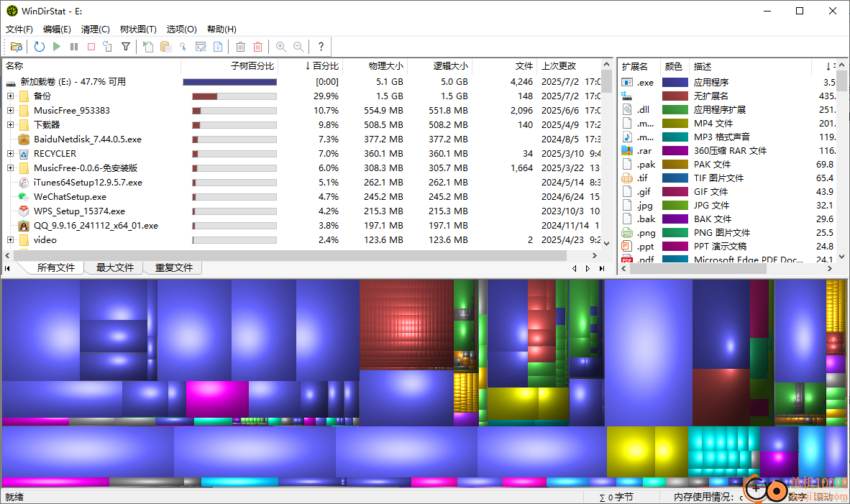Open the 树状图(T) menu
The height and width of the screenshot is (504, 850).
(x=138, y=29)
